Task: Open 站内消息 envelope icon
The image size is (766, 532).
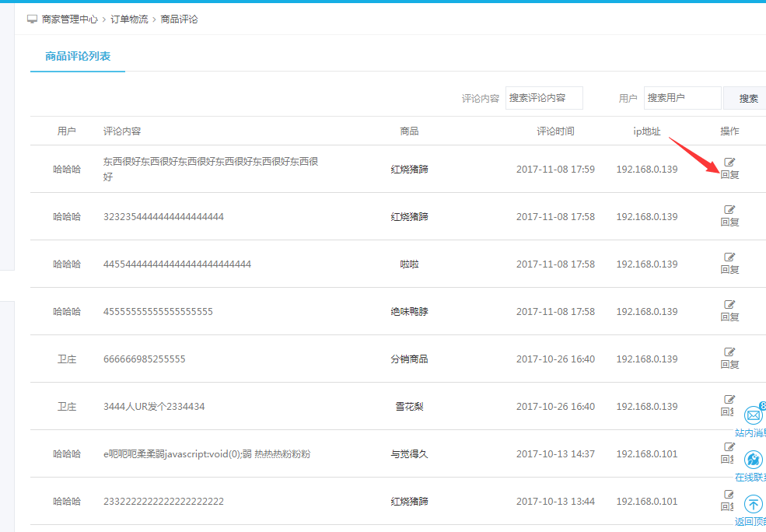Action: [753, 415]
